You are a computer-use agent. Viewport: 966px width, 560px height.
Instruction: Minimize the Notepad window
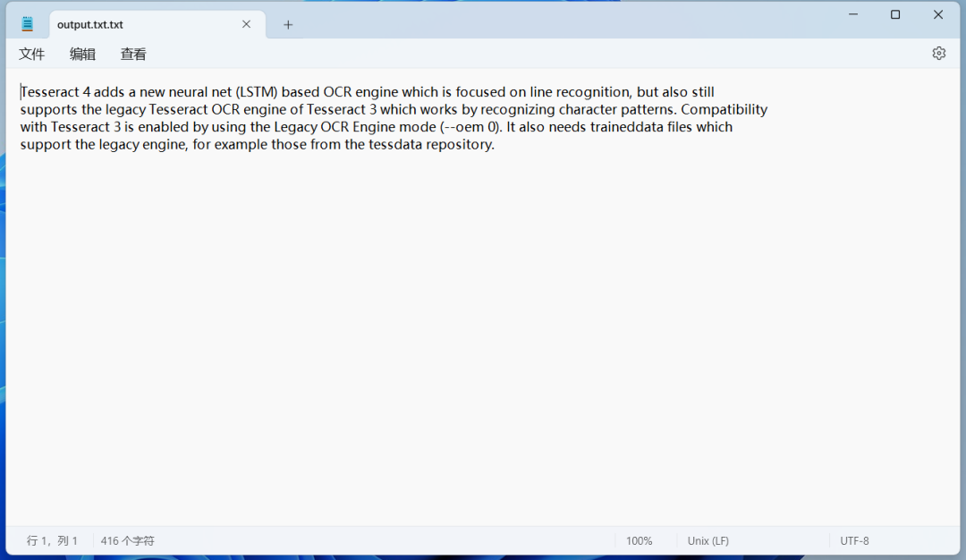[x=853, y=15]
